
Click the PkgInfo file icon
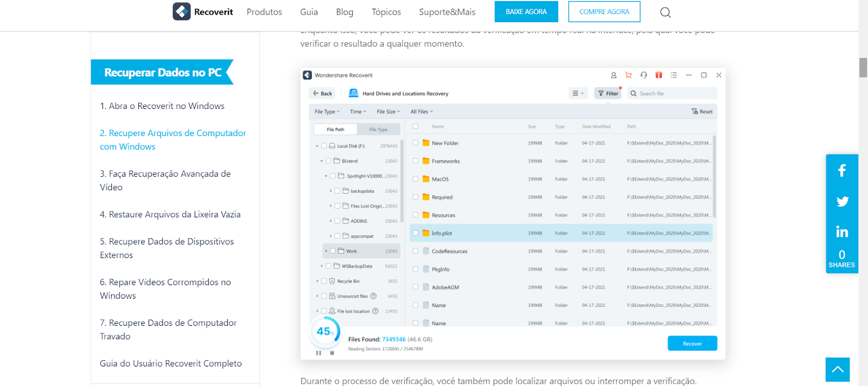click(x=426, y=269)
